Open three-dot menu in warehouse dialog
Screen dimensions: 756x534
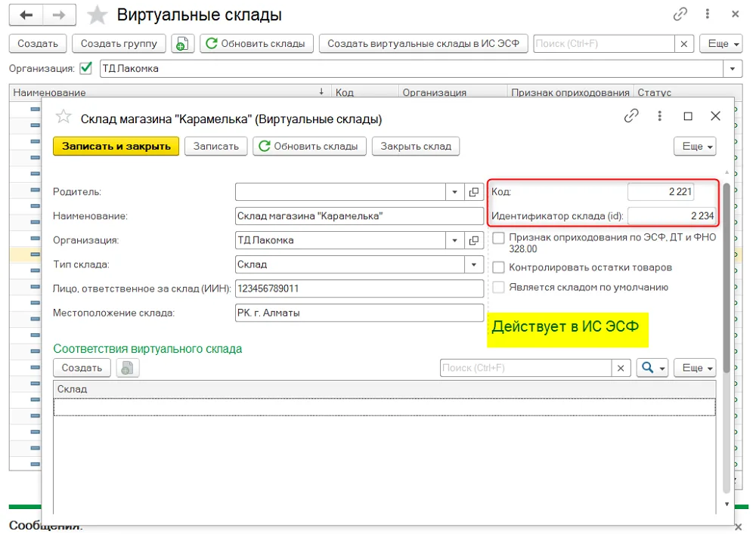pyautogui.click(x=659, y=116)
